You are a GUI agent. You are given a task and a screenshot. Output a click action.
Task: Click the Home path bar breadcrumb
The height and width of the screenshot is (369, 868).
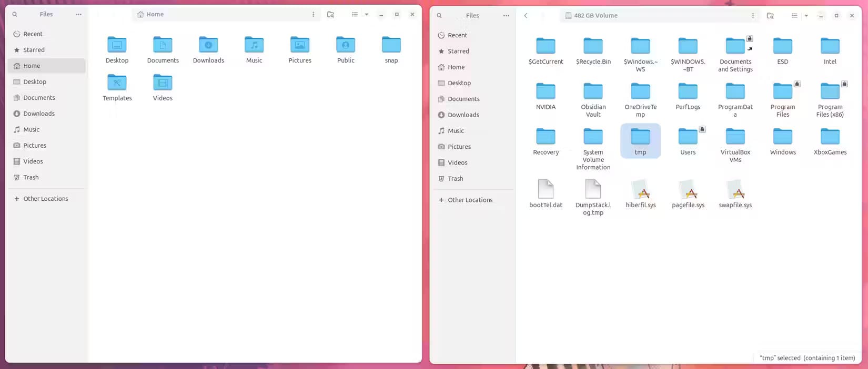150,14
